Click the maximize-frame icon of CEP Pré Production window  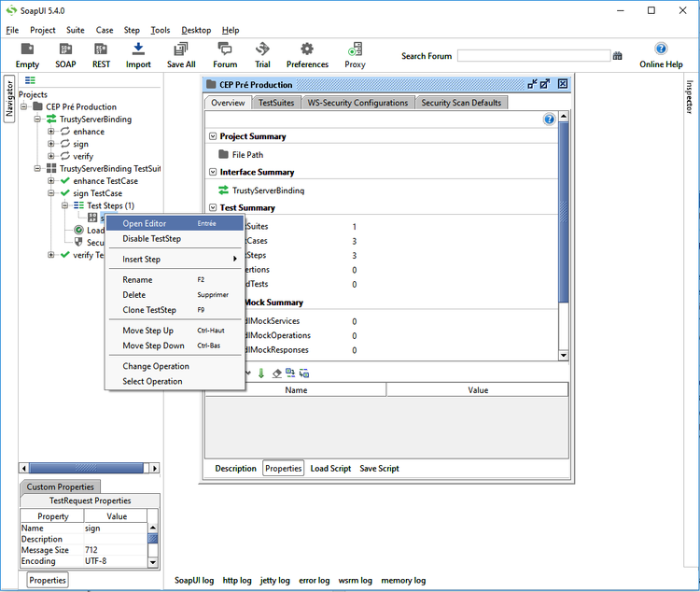click(x=545, y=84)
